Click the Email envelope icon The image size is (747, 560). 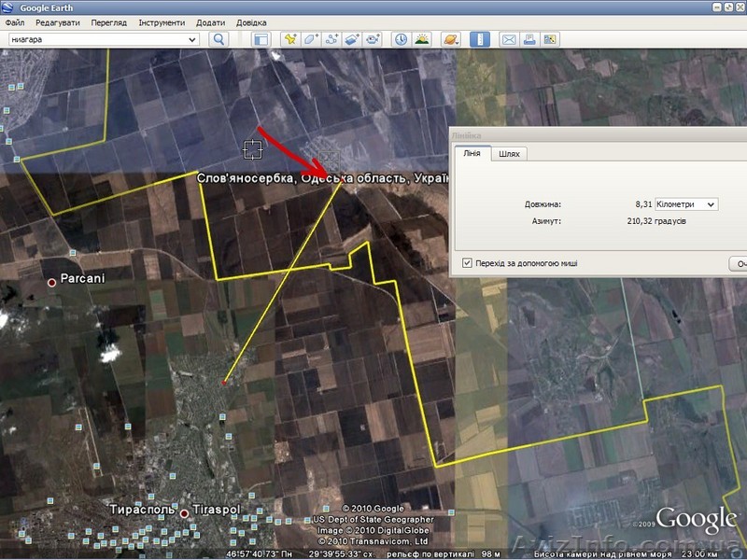509,39
